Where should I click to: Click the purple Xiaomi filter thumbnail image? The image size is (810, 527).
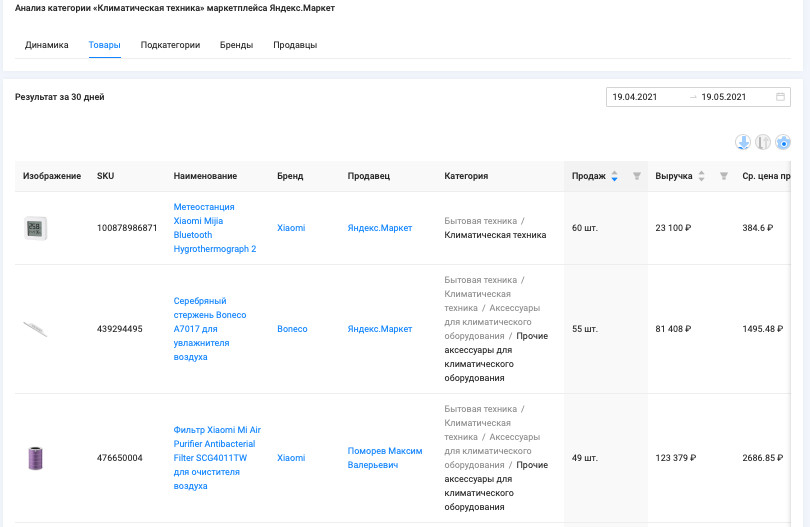coord(35,458)
